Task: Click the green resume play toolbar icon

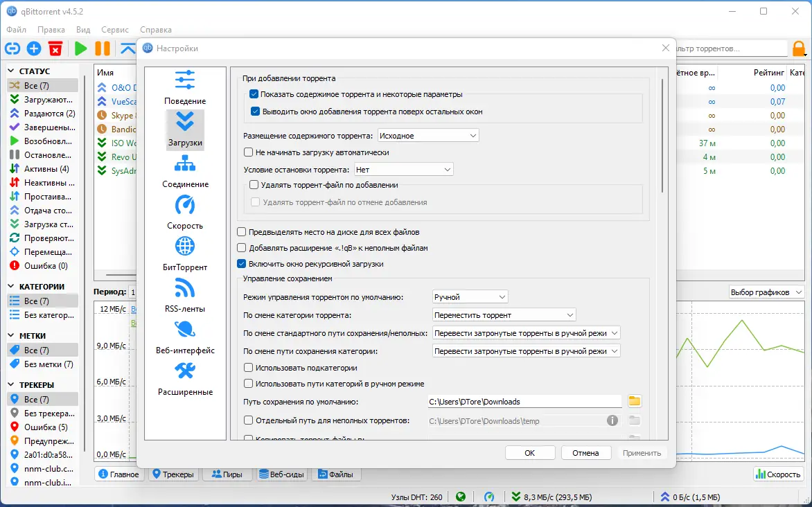Action: (x=80, y=48)
